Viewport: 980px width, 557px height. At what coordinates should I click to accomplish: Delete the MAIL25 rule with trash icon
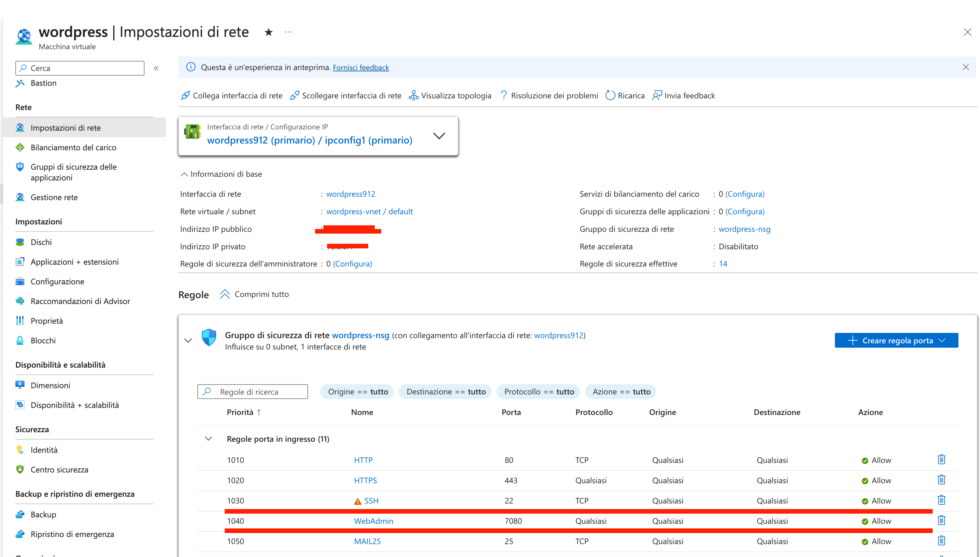tap(941, 540)
